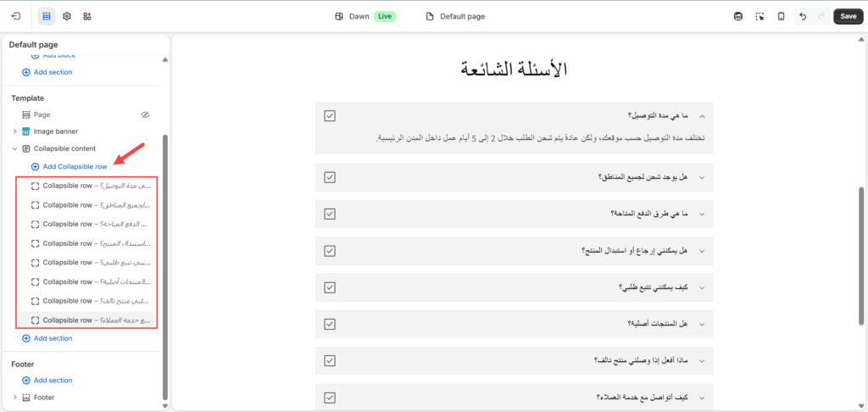Click the preview pane vertical scrollbar
This screenshot has height=412, width=868.
tap(861, 254)
